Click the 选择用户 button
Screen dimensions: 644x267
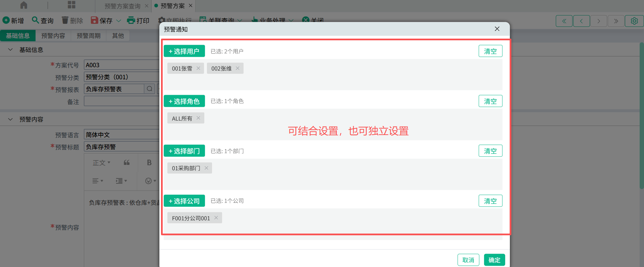tap(184, 51)
